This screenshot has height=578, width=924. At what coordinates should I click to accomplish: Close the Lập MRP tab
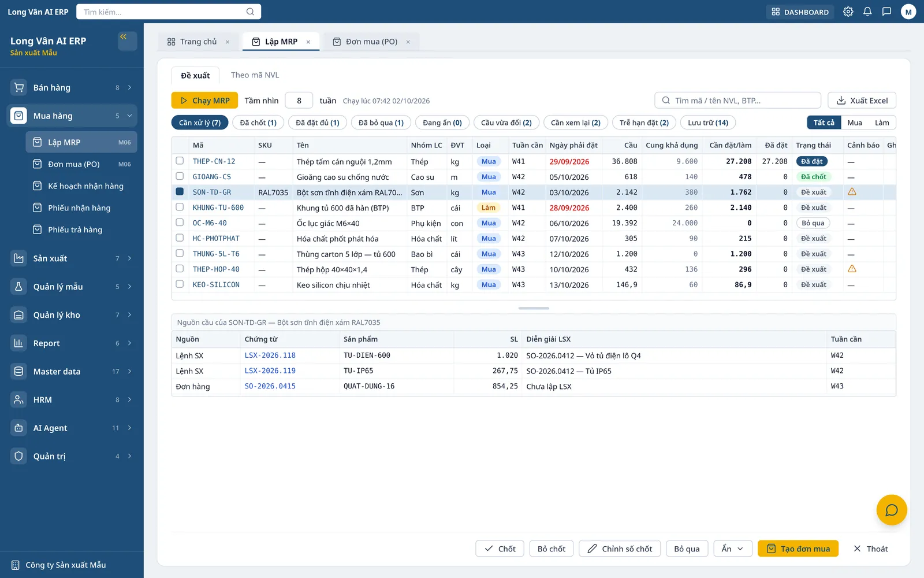pyautogui.click(x=308, y=42)
